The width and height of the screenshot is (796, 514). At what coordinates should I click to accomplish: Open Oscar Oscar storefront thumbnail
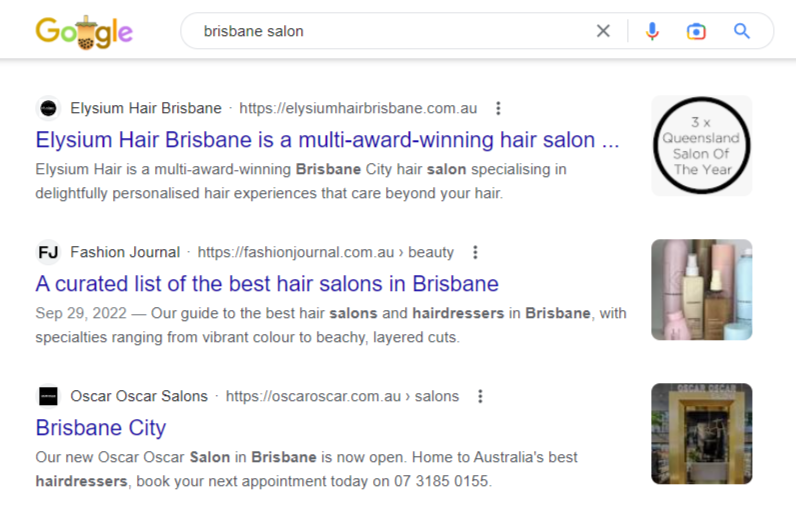701,434
